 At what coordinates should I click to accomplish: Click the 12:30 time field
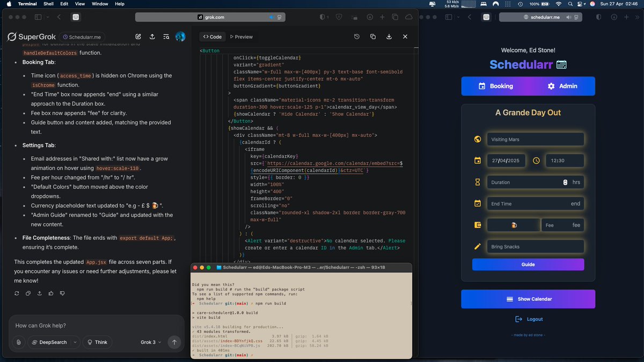(565, 160)
